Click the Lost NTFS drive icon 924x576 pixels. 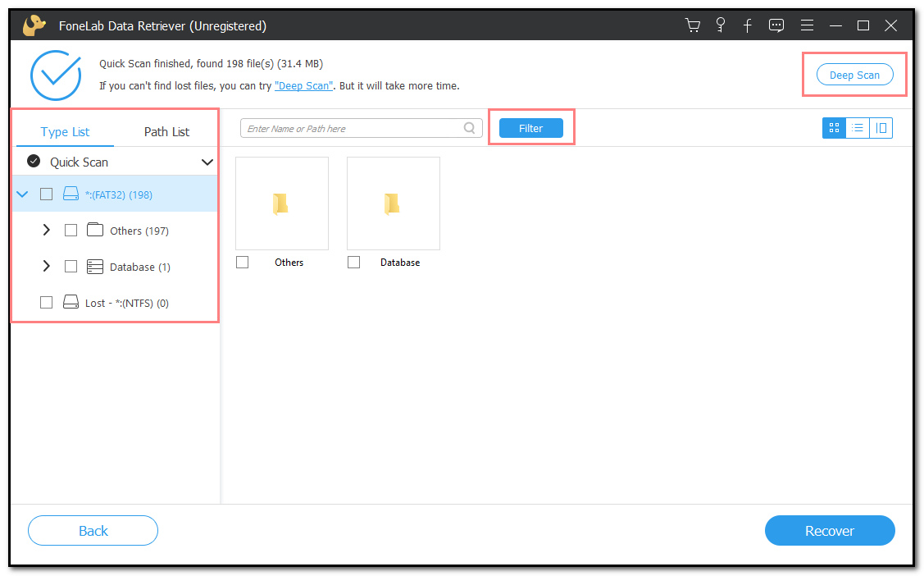71,303
